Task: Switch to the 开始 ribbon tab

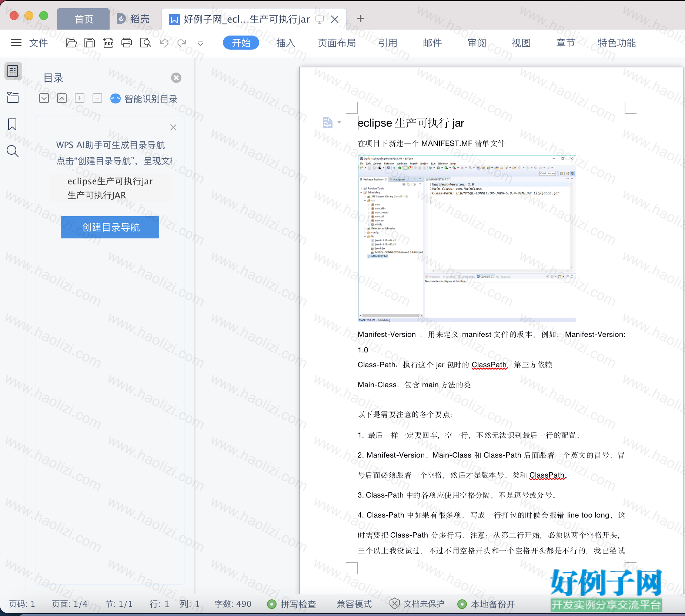Action: (241, 43)
